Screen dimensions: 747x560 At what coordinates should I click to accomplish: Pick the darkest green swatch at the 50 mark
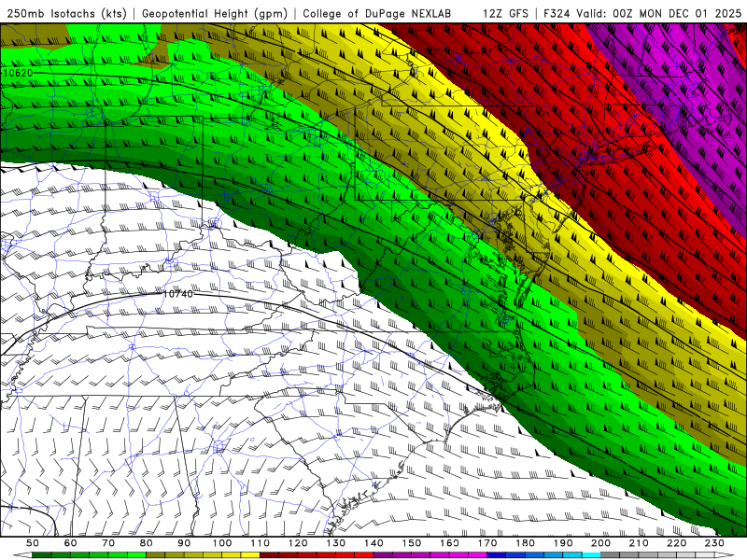[x=42, y=555]
